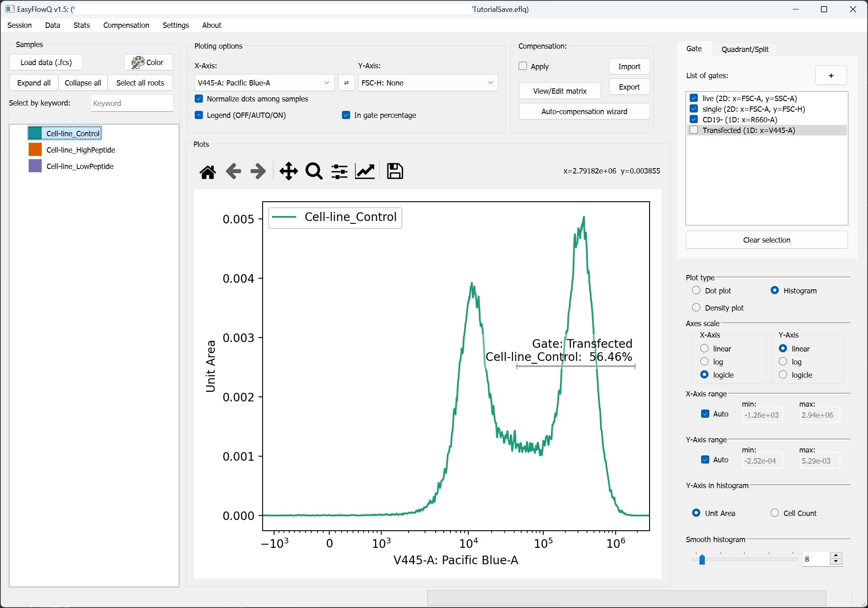Switch to the Gate tab
Screen dimensions: 868x608
pyautogui.click(x=694, y=49)
